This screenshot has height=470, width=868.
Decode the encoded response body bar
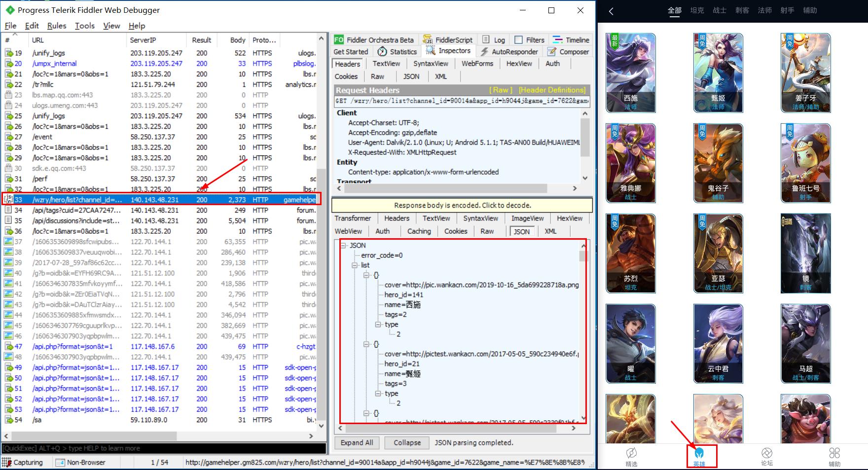click(x=462, y=205)
